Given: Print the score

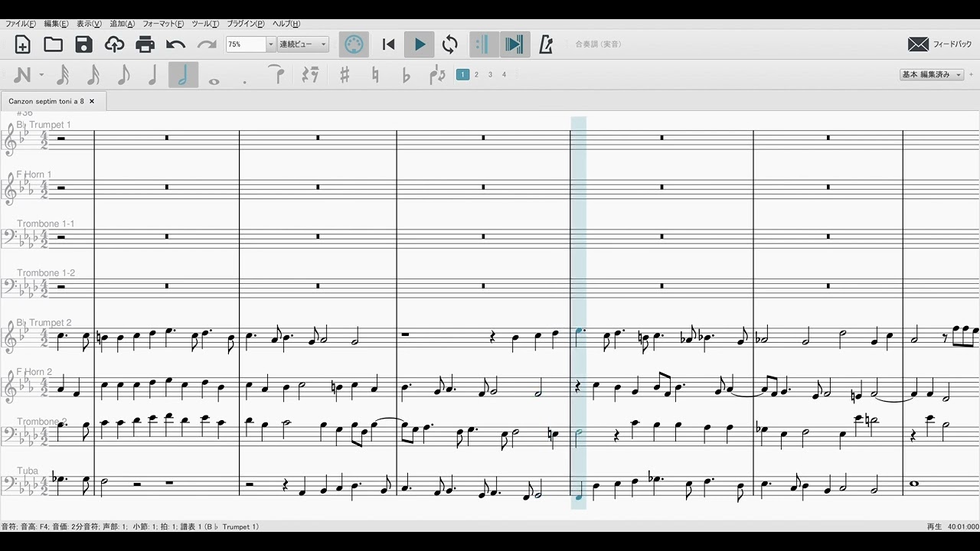Looking at the screenshot, I should [145, 44].
